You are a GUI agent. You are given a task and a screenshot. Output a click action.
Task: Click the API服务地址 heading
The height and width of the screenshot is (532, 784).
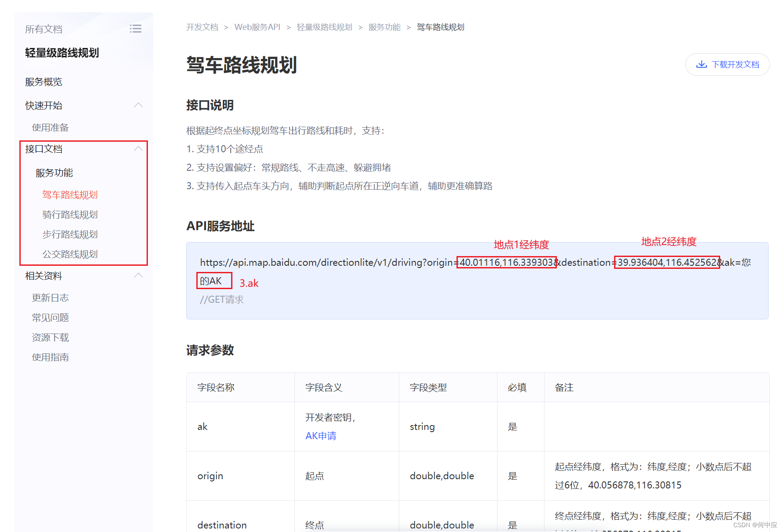[x=221, y=226]
